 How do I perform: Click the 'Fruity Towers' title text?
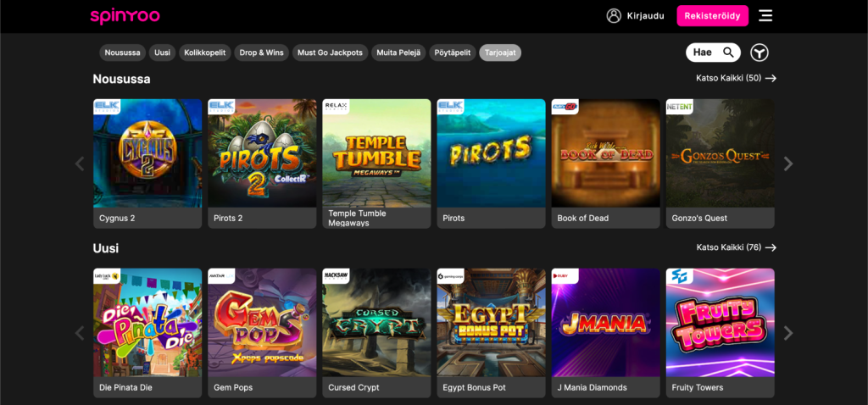tap(698, 387)
